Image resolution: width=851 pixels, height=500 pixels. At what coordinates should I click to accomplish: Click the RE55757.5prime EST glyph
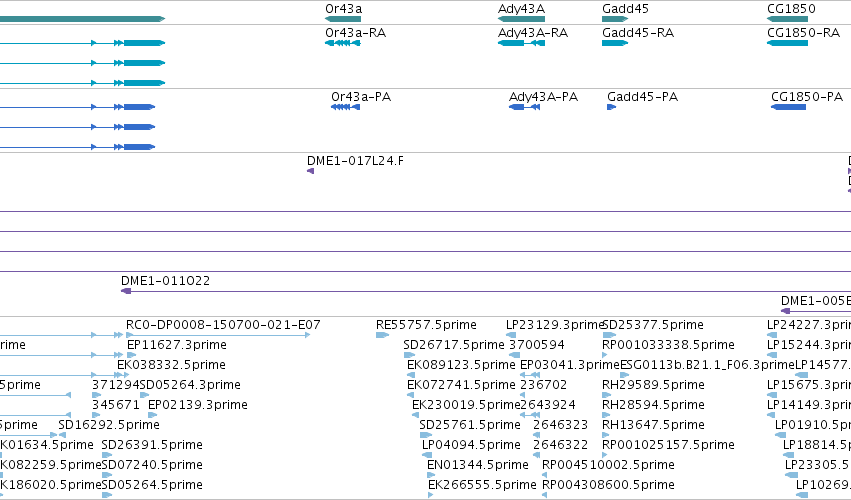point(383,335)
